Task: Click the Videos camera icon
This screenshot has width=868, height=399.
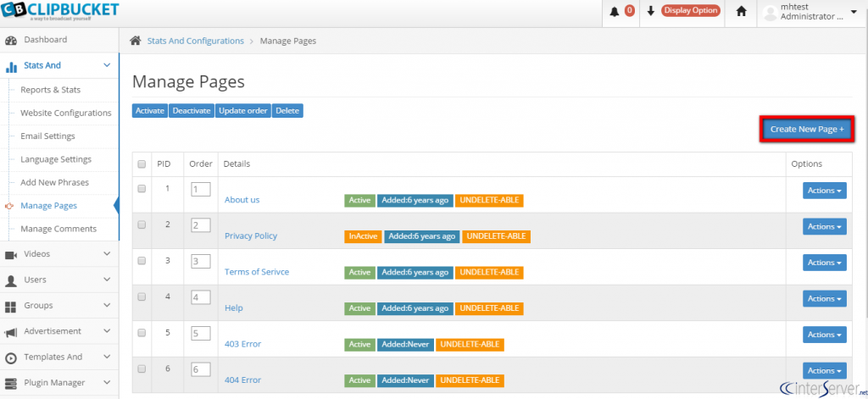Action: (10, 254)
